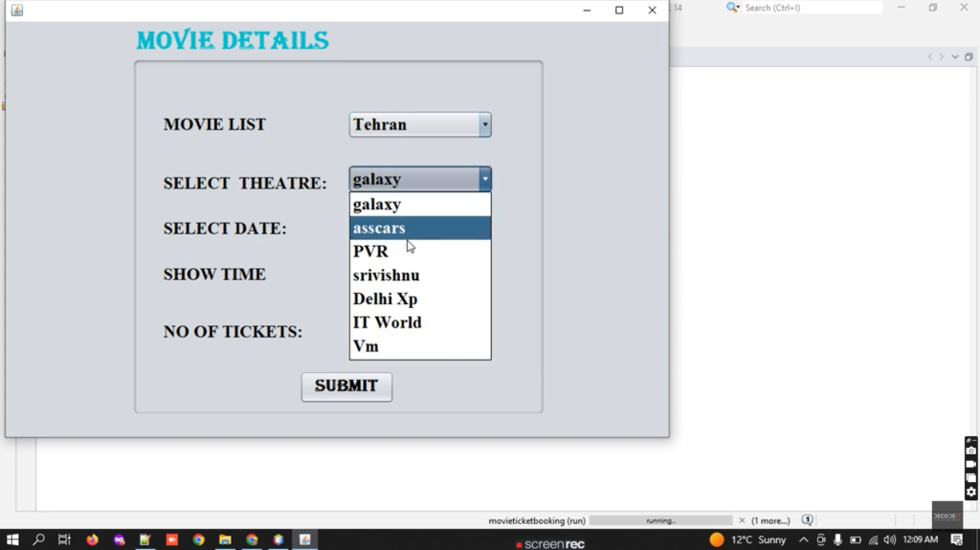Maximize the Movie Details window
The image size is (980, 550).
(619, 10)
